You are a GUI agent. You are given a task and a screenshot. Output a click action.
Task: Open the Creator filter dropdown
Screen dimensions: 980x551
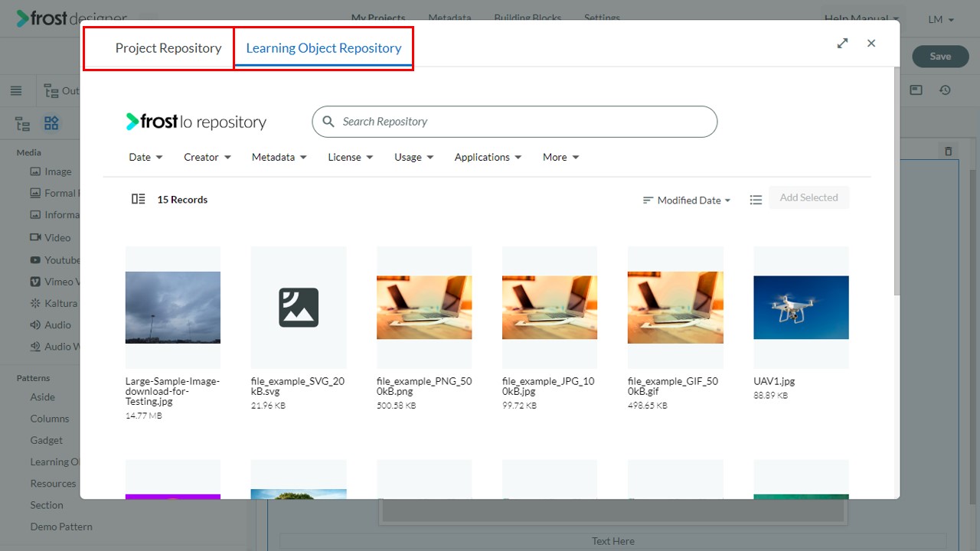(207, 157)
